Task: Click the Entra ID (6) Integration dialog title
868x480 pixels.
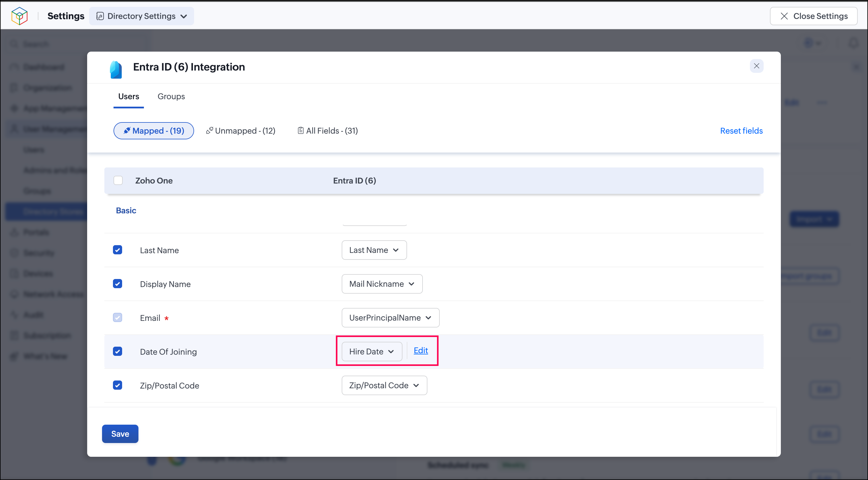Action: (189, 67)
